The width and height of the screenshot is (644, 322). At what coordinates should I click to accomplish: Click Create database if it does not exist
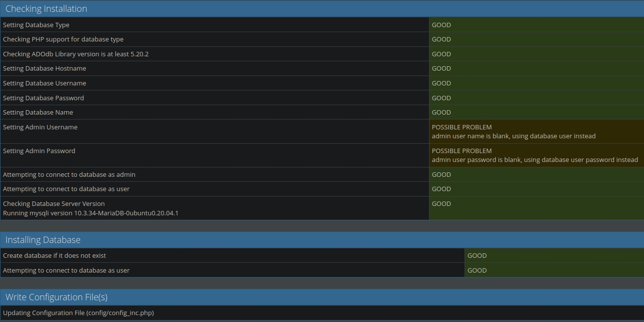[54, 256]
